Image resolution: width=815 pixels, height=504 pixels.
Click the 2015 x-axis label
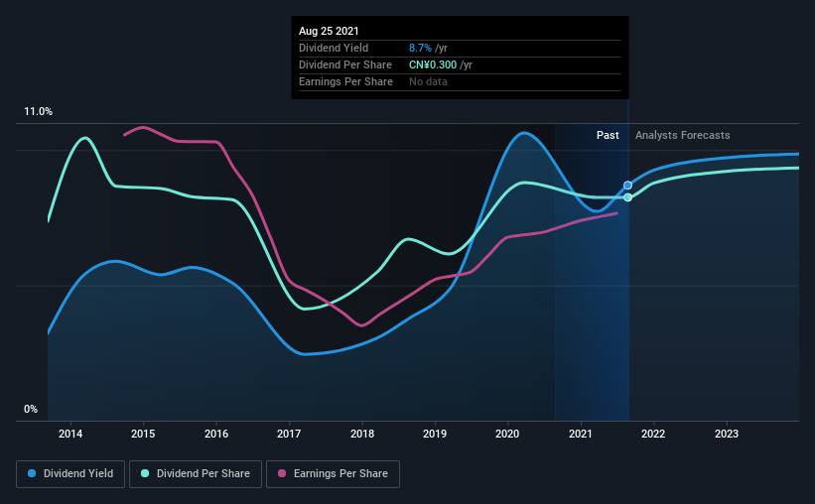pos(143,434)
